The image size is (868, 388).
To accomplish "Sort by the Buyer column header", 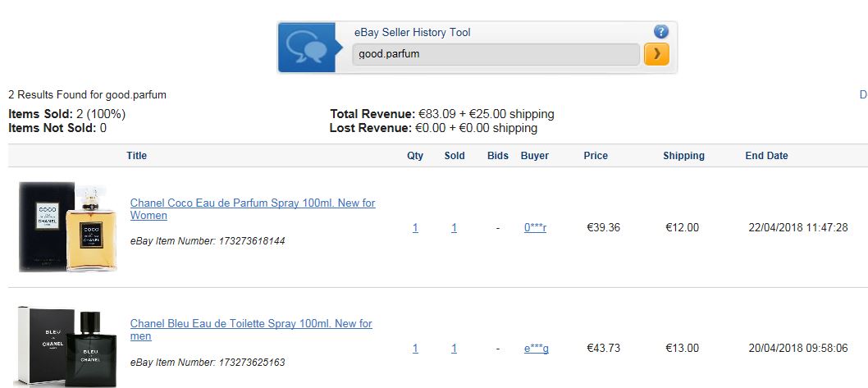I will tap(535, 156).
